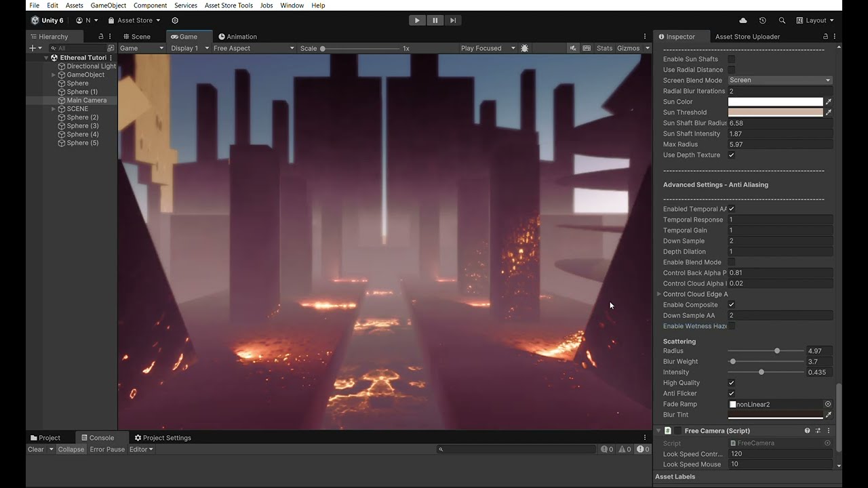Click the Hierarchy panel lock icon
The width and height of the screenshot is (868, 488).
[101, 37]
